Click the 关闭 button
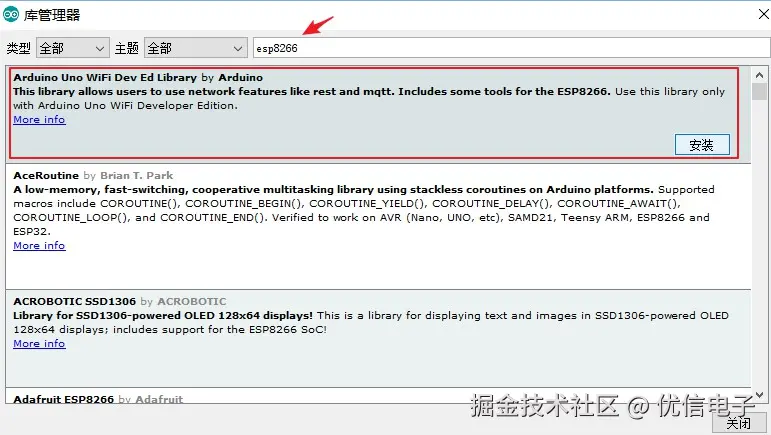Viewport: 771px width, 435px height. tap(739, 423)
